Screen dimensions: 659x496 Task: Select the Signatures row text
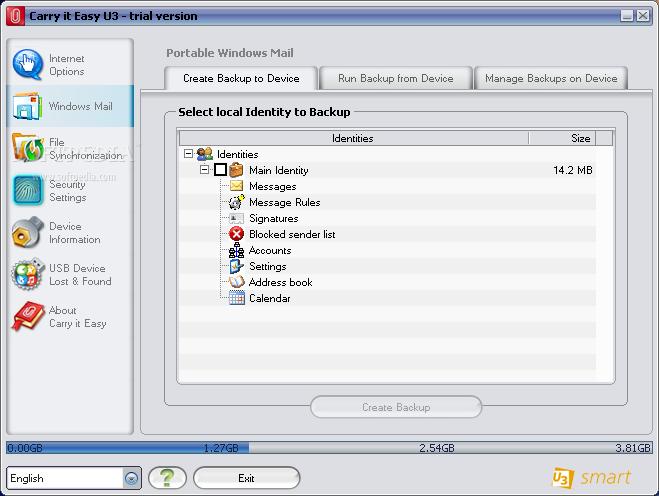(274, 219)
